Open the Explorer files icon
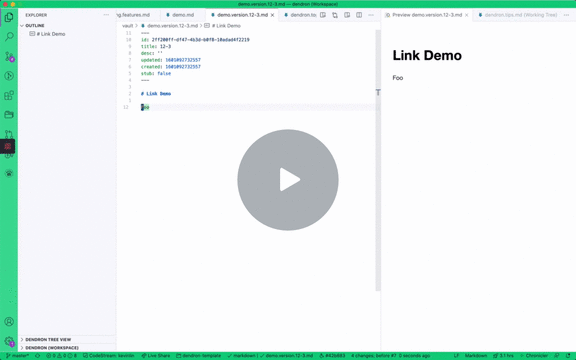The image size is (576, 360). (x=9, y=17)
